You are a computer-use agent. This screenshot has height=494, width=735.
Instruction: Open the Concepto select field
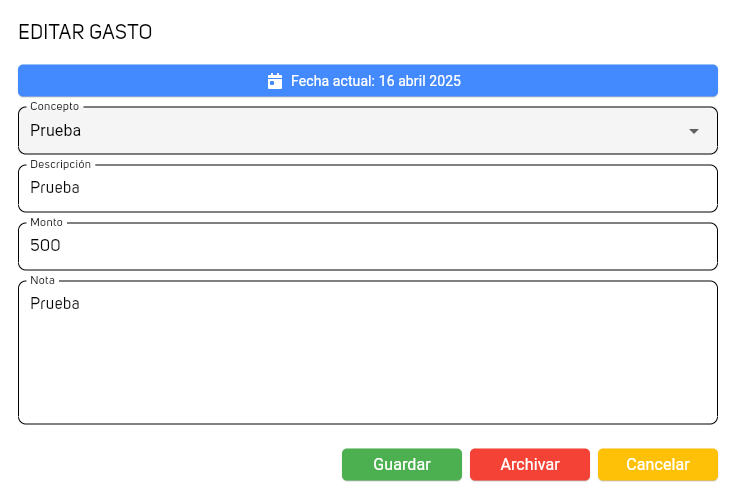pos(368,131)
